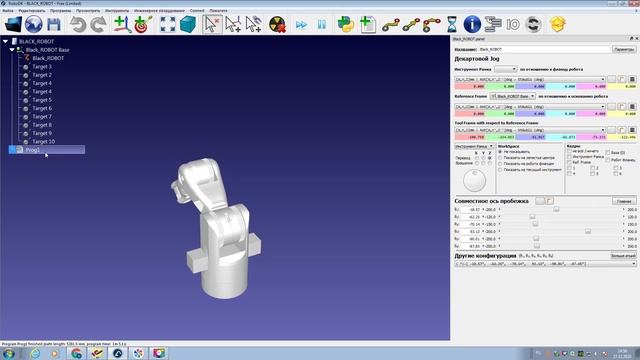Screen dimensions: 640x360
Task: Open a station file with the folder icon
Action: click(x=13, y=24)
